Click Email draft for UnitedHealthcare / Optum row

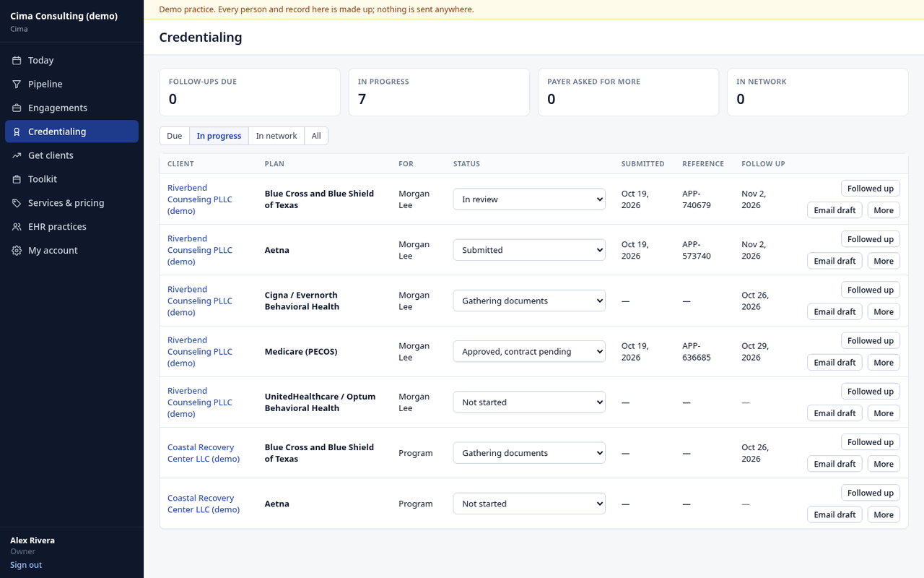click(x=834, y=413)
